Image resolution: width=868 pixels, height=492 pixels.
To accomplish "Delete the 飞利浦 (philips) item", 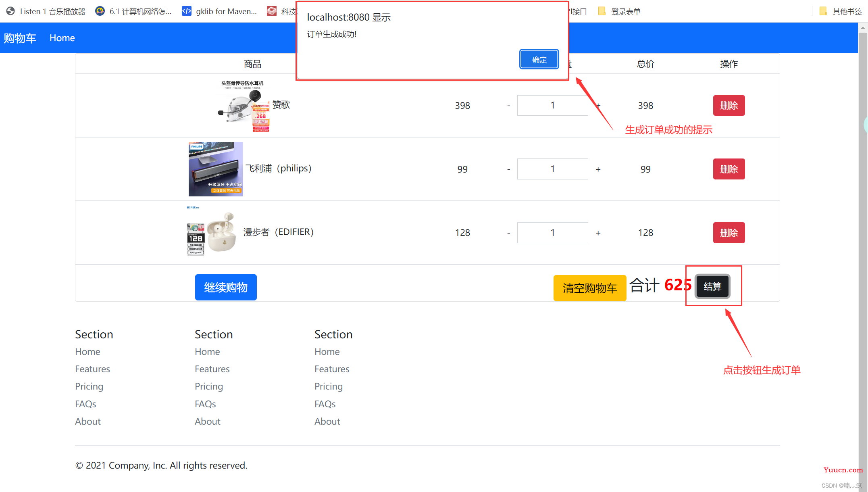I will 729,169.
